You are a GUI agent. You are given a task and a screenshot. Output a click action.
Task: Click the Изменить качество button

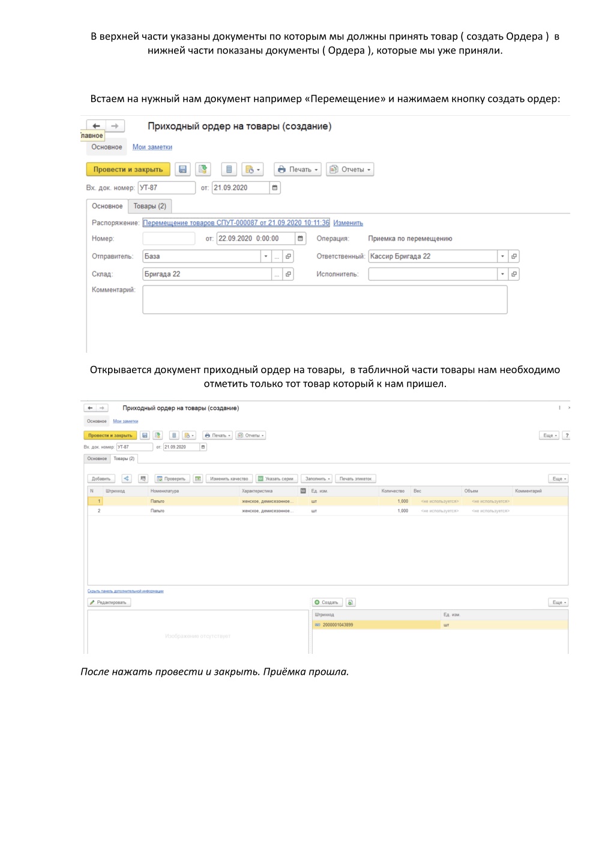229,479
